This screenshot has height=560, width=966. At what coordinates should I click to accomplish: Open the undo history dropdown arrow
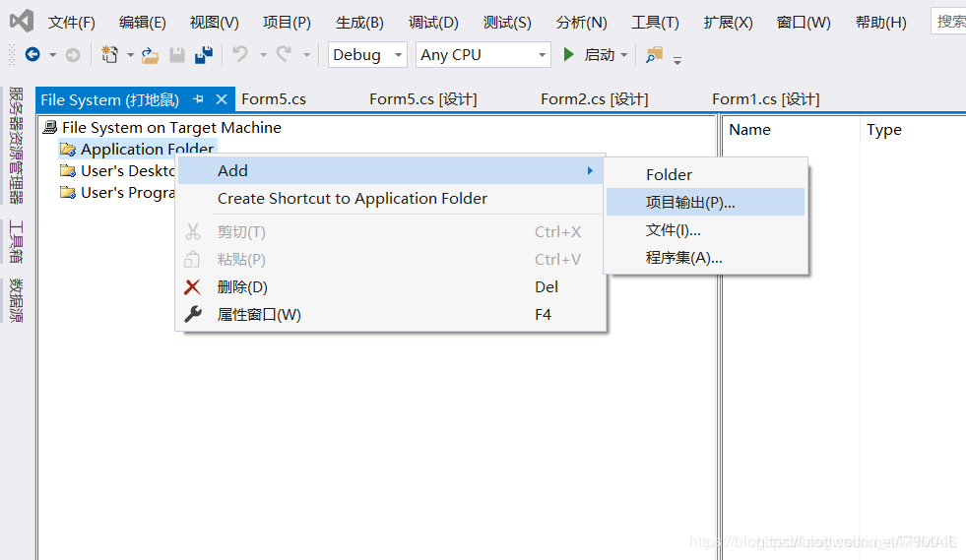click(263, 55)
